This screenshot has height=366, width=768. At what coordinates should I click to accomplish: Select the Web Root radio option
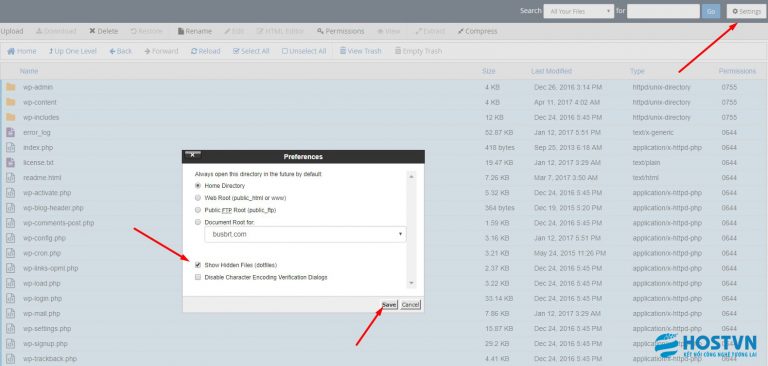point(198,198)
